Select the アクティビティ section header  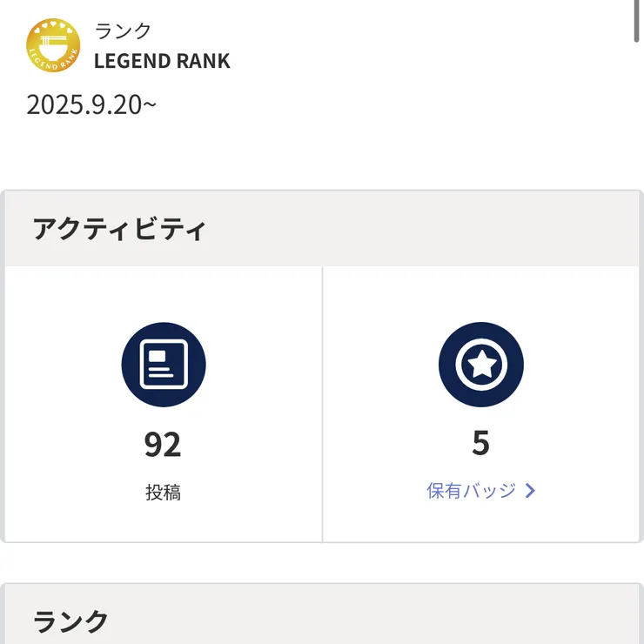pos(119,230)
